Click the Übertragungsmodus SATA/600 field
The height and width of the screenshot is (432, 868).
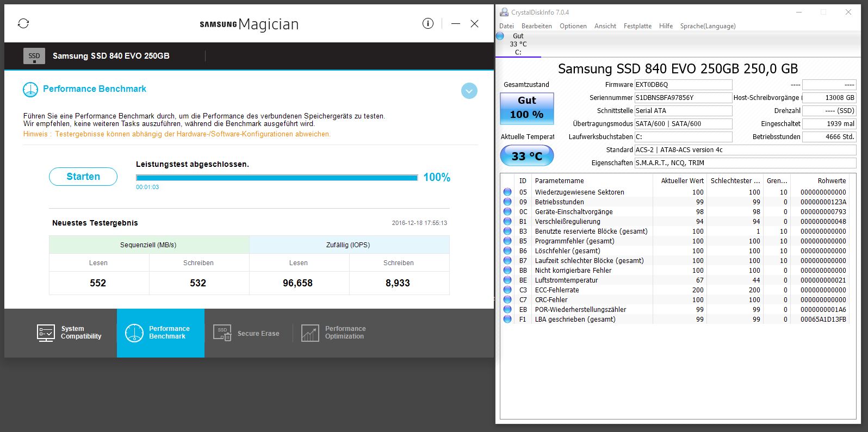click(x=683, y=124)
